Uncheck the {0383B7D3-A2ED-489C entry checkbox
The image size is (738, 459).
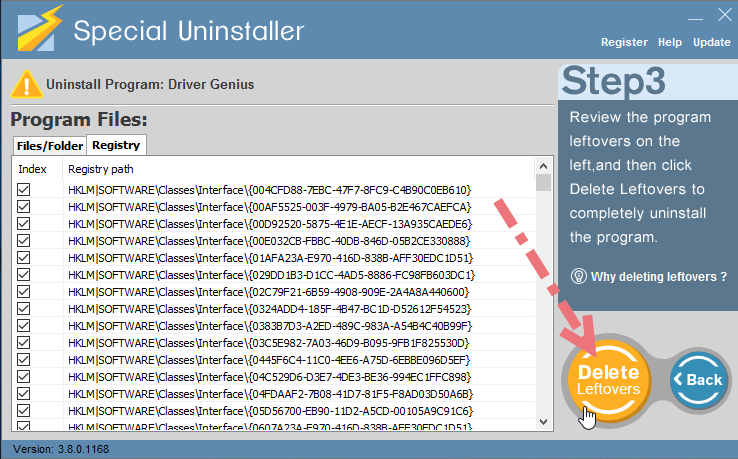(x=24, y=326)
